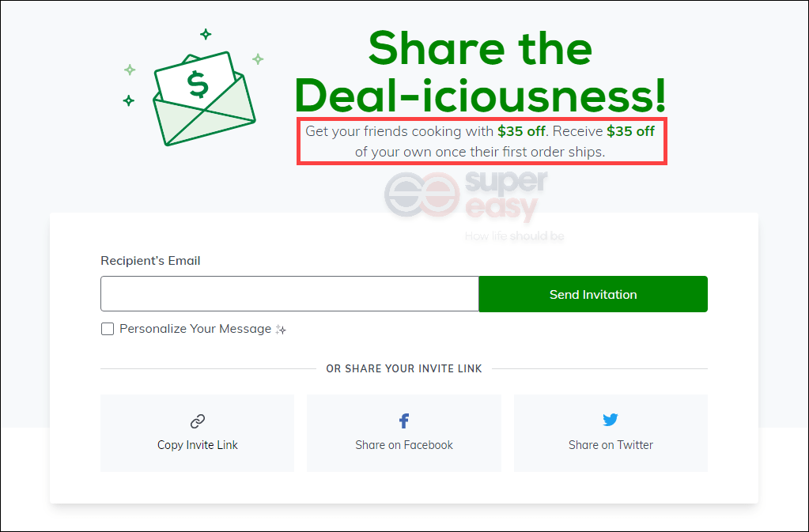Click the Share the Deal-iciousness heading

pos(481,71)
